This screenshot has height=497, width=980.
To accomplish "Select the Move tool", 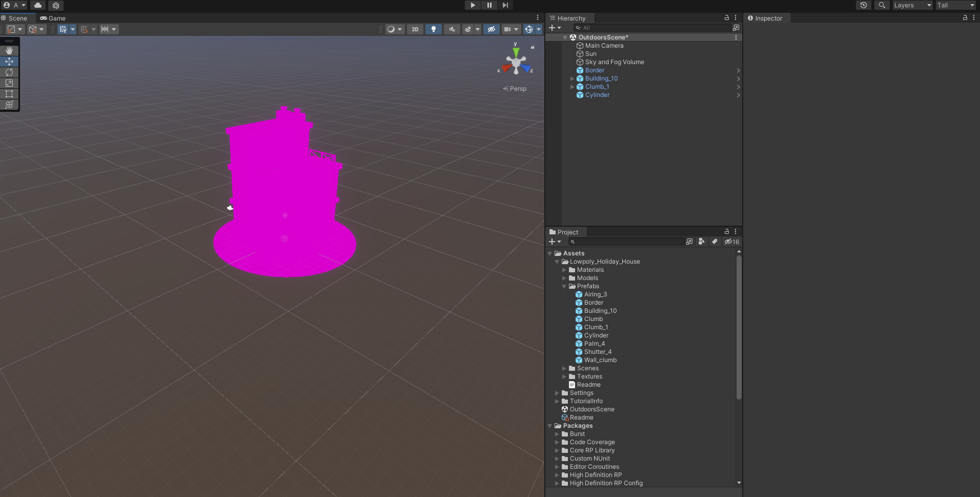I will 9,62.
